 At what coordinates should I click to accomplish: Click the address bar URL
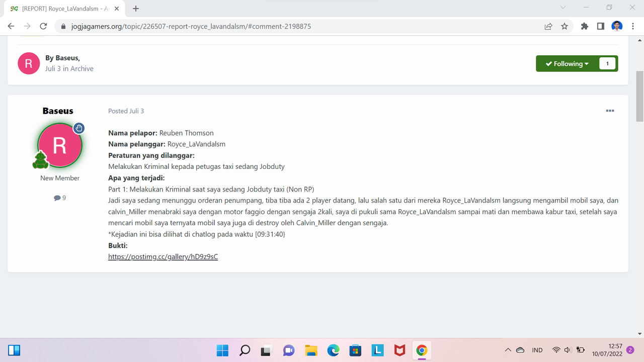[x=190, y=26]
